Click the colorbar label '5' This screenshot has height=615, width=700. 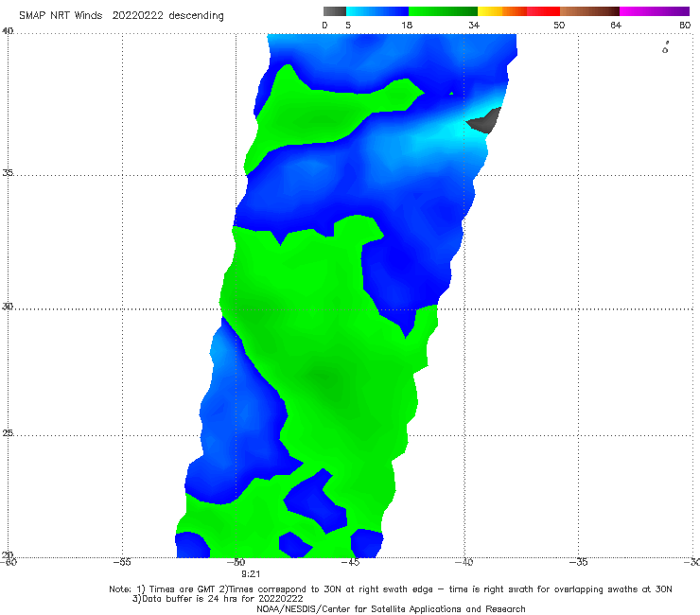click(x=348, y=25)
